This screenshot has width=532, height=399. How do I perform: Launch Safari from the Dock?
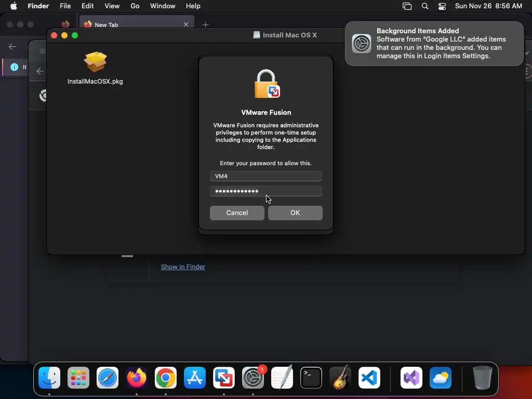(x=108, y=377)
